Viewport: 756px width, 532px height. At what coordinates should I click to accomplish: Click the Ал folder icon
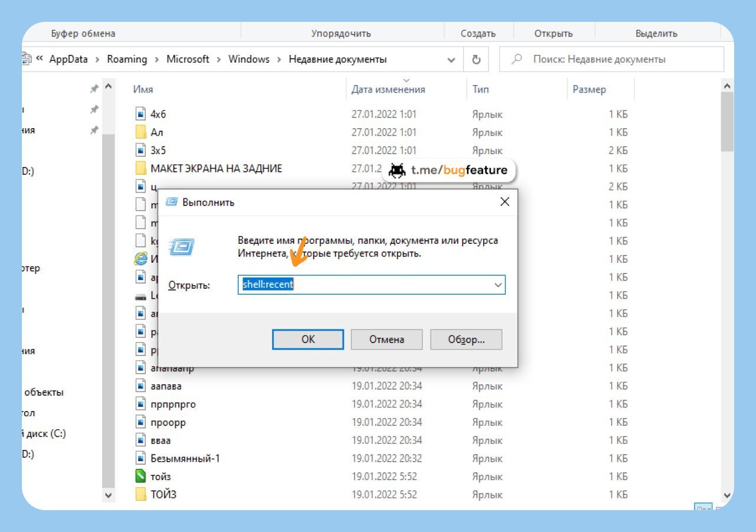141,132
